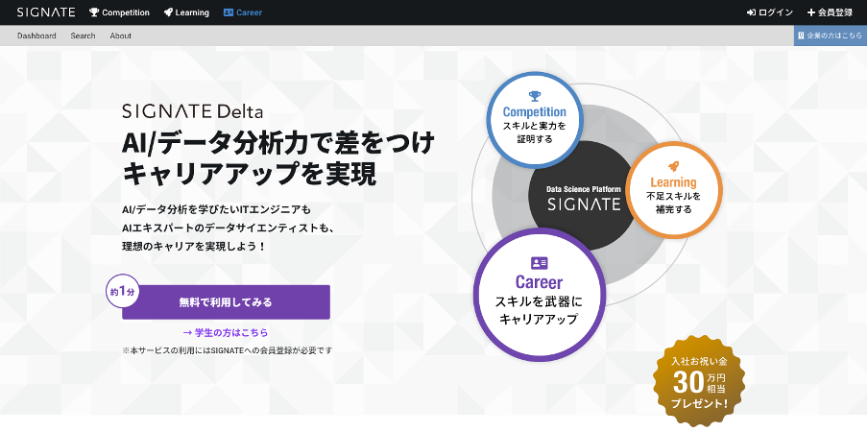Viewport: 868px width, 432px height.
Task: Click the ログイン link
Action: (x=776, y=12)
